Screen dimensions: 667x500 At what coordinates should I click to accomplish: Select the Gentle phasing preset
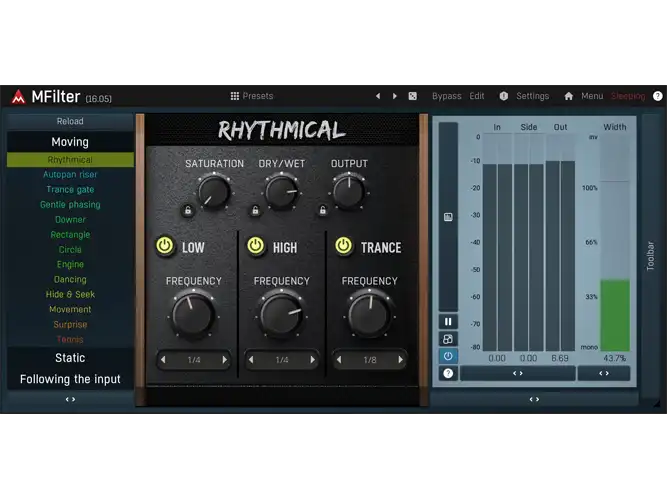(70, 205)
